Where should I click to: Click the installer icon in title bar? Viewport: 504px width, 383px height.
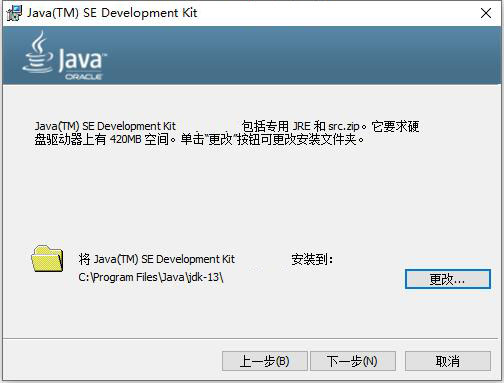coord(14,13)
